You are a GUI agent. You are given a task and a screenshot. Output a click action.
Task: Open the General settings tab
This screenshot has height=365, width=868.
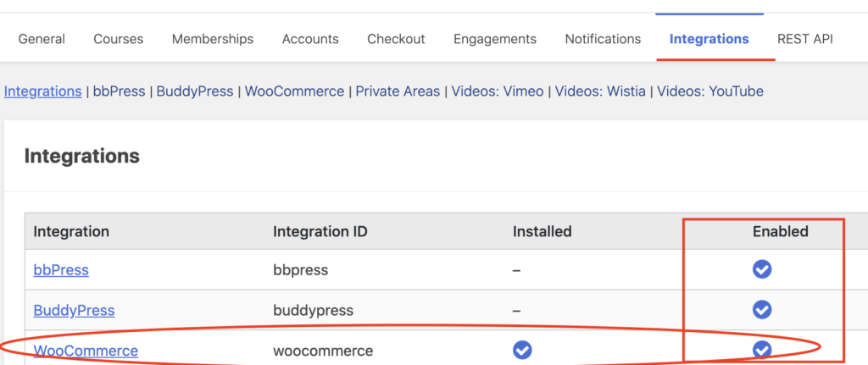(42, 39)
